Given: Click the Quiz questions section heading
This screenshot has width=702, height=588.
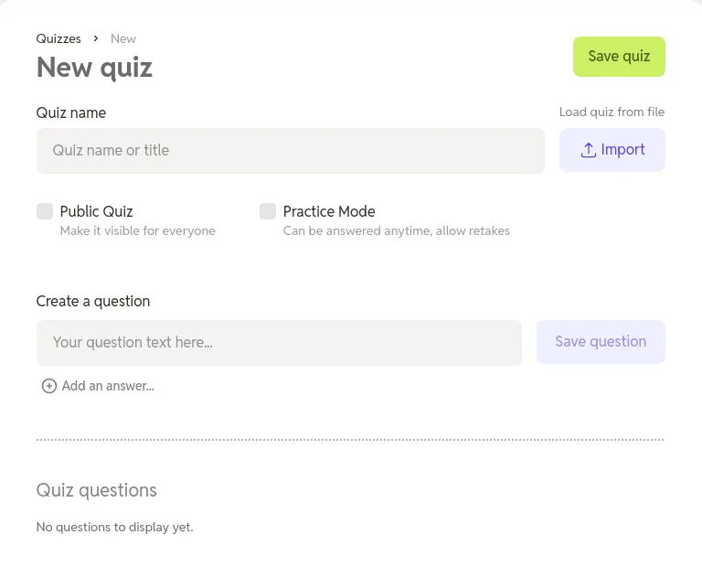Looking at the screenshot, I should pyautogui.click(x=96, y=490).
